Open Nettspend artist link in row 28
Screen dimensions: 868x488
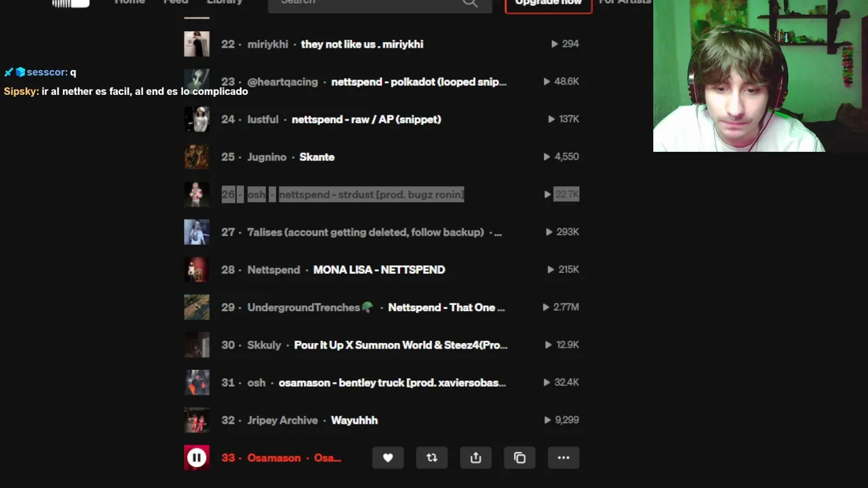pos(274,270)
